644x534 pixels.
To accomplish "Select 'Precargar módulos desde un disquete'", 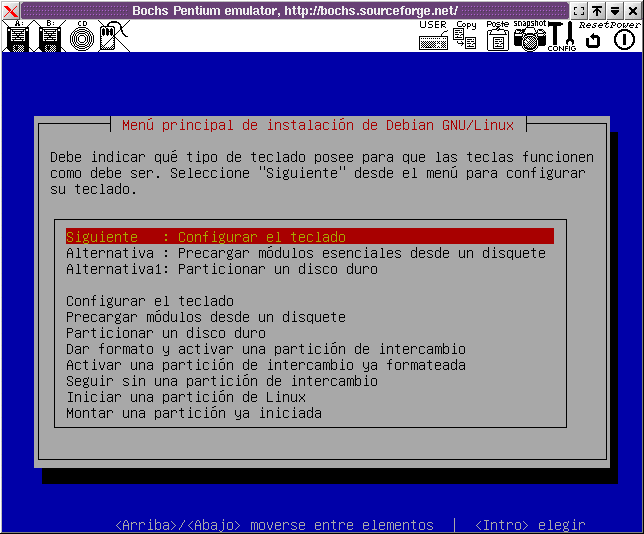I will click(x=206, y=317).
